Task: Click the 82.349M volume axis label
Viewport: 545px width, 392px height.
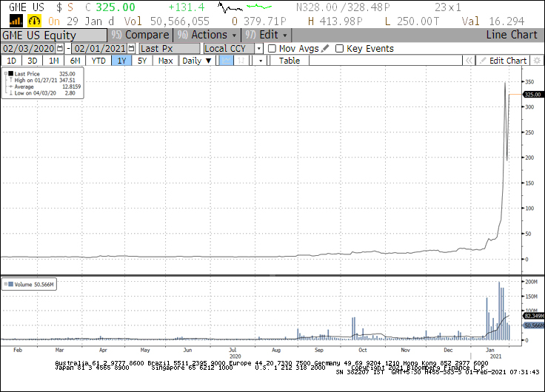Action: point(534,316)
